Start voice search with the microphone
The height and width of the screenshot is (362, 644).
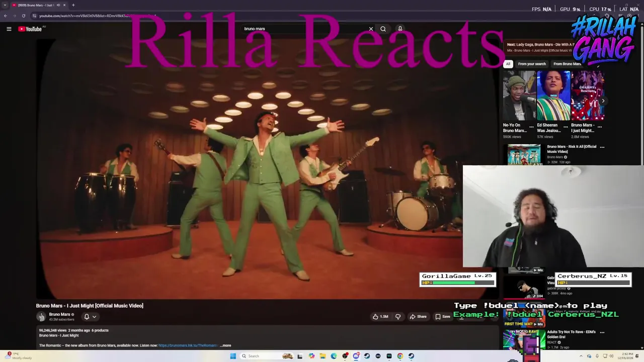click(400, 29)
